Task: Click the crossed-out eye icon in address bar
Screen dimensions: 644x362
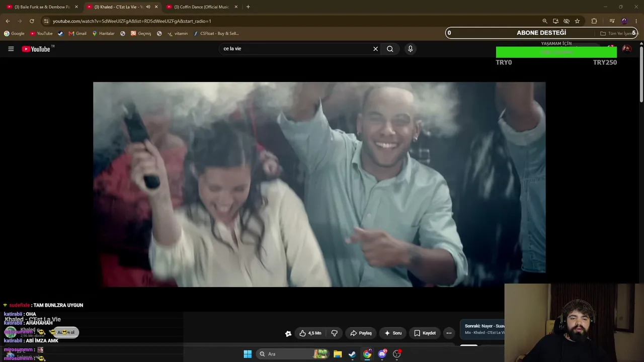Action: click(x=567, y=21)
